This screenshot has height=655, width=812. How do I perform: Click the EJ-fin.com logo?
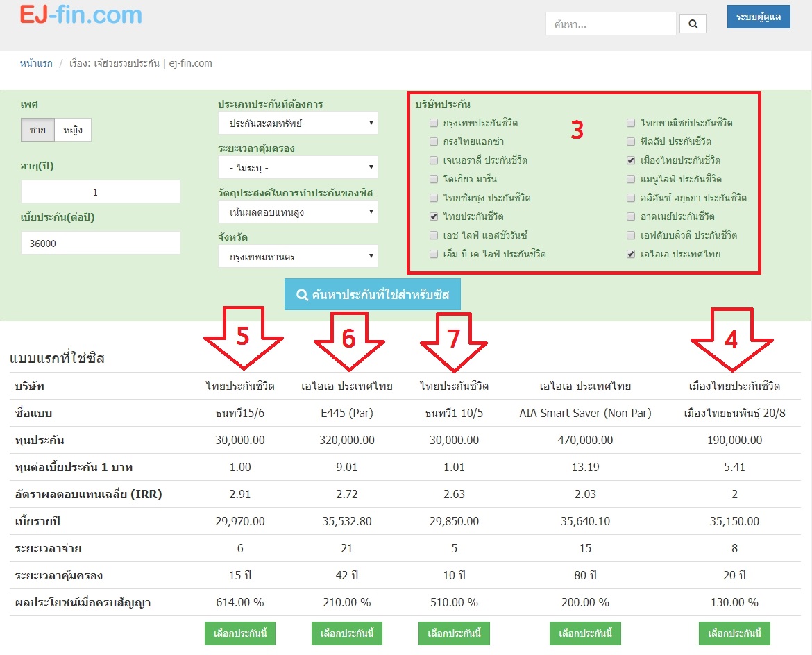point(81,15)
